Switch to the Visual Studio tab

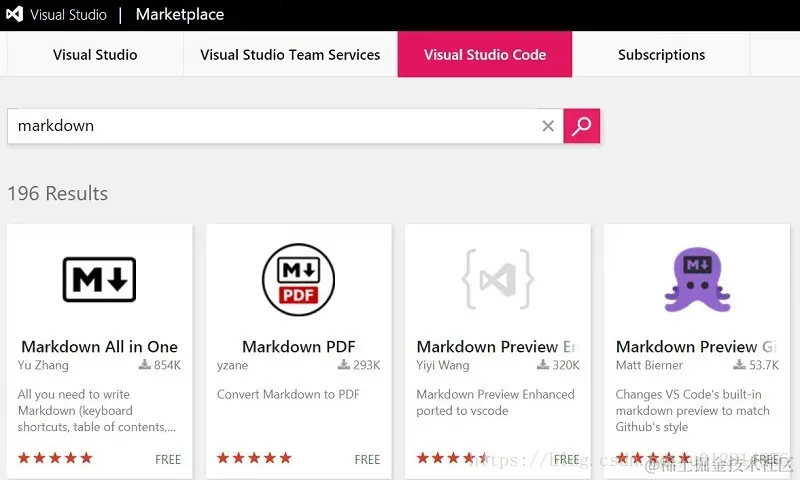pos(95,55)
